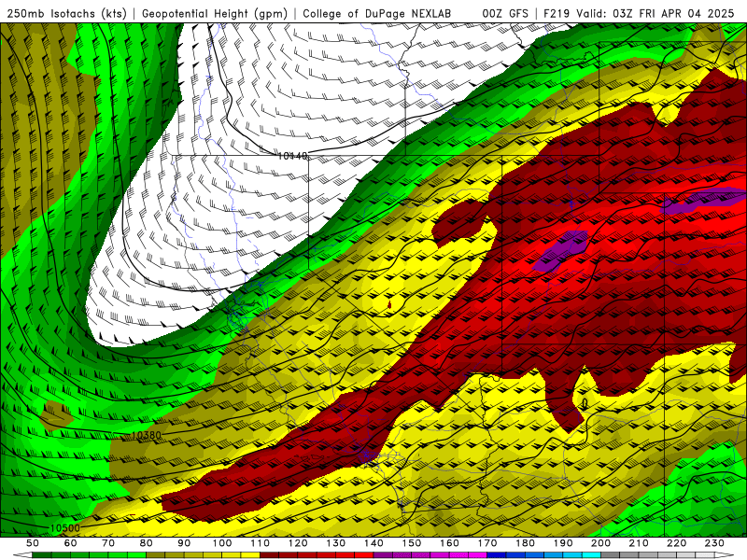Viewport: 747px width, 560px height.
Task: Click the olive swatch starting at 80
Action: click(155, 554)
